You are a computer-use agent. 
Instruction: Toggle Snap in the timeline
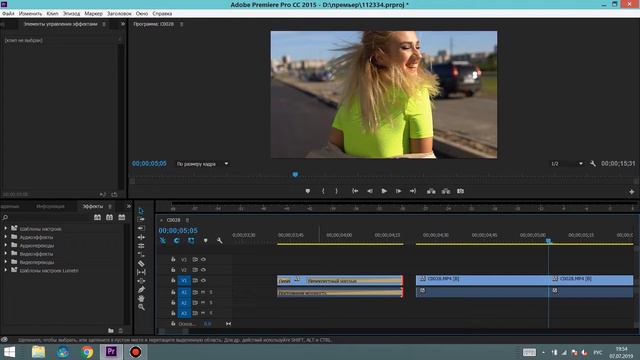(177, 241)
